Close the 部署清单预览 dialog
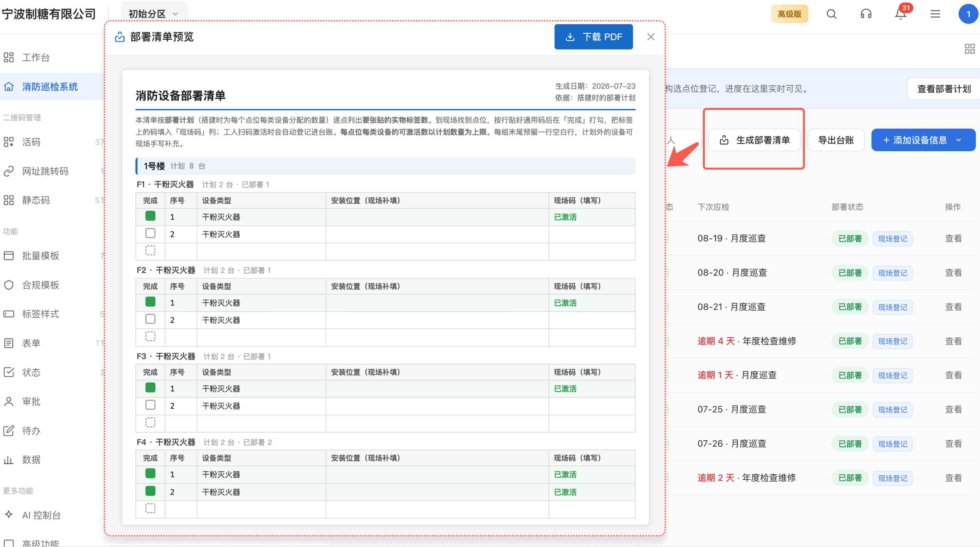The width and height of the screenshot is (980, 547). [x=650, y=37]
